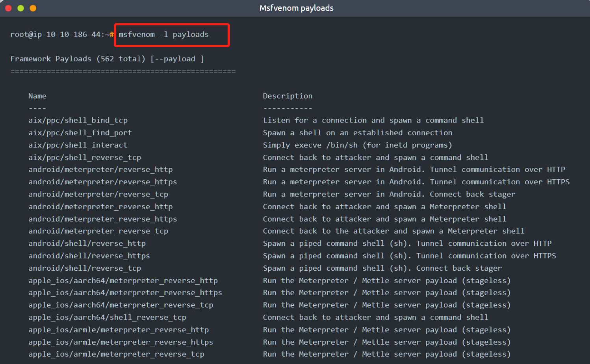Click the description beside apple_ios/armle/meterpreter_reverse_tcp
This screenshot has height=364, width=590.
coord(387,355)
